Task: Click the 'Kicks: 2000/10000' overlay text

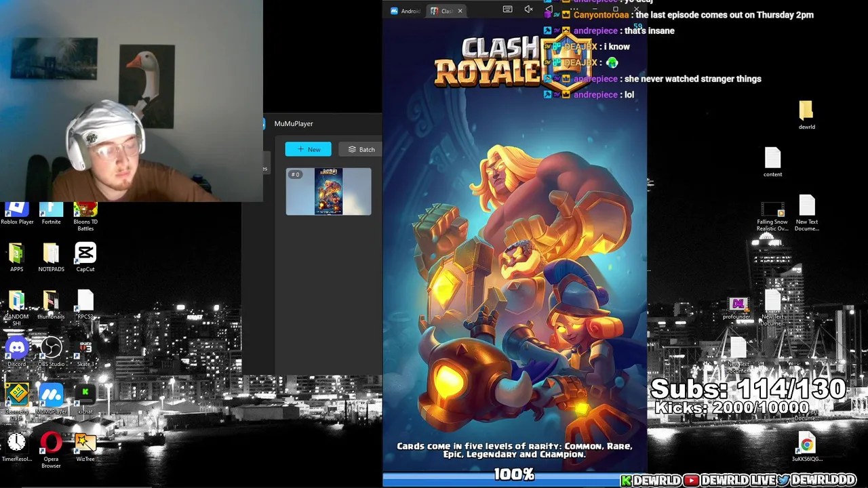Action: click(732, 408)
